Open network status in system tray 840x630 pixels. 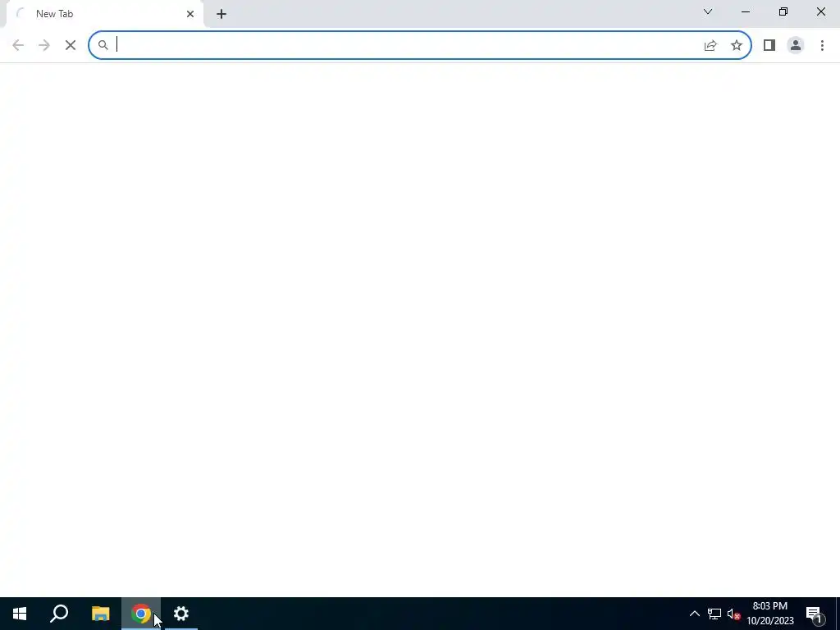tap(714, 614)
